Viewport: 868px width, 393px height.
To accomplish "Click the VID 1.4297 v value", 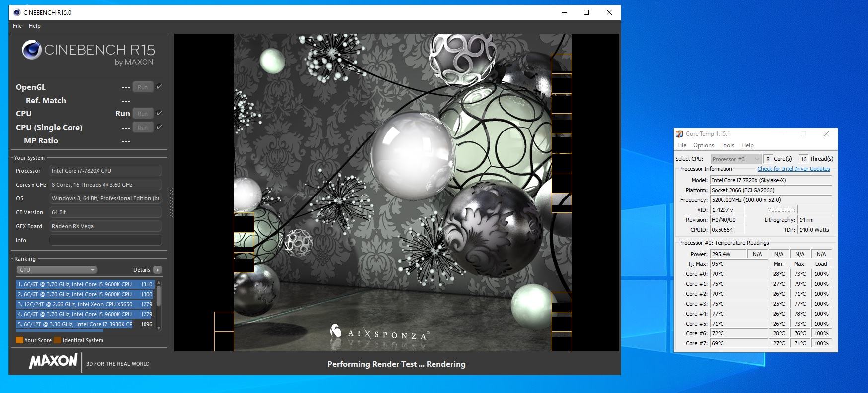I will point(727,210).
